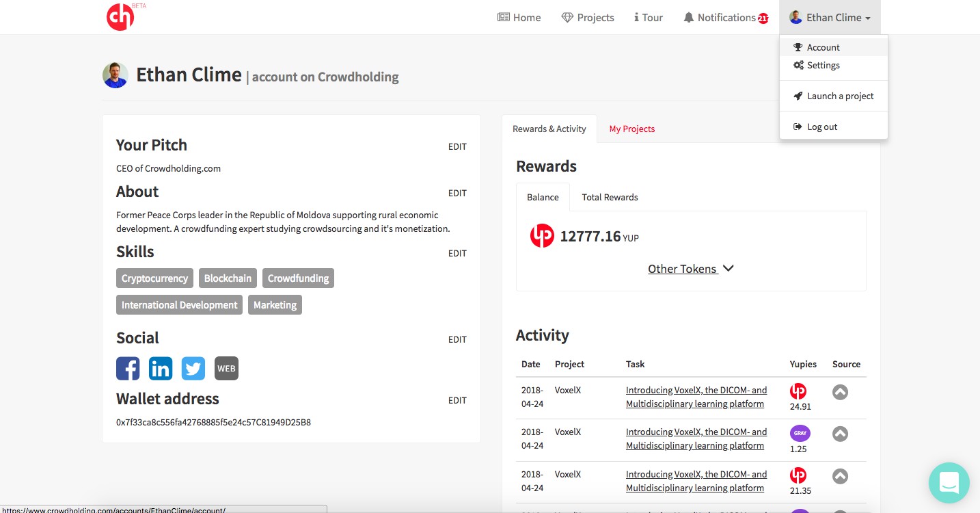Click the Blockchain skill tag
Image resolution: width=980 pixels, height=513 pixels.
tap(228, 278)
